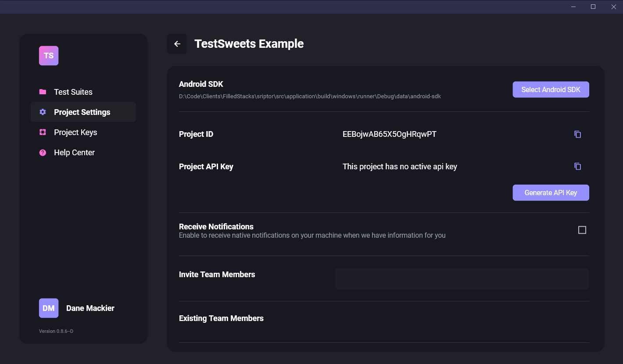Click the Project Settings gear icon

point(43,112)
